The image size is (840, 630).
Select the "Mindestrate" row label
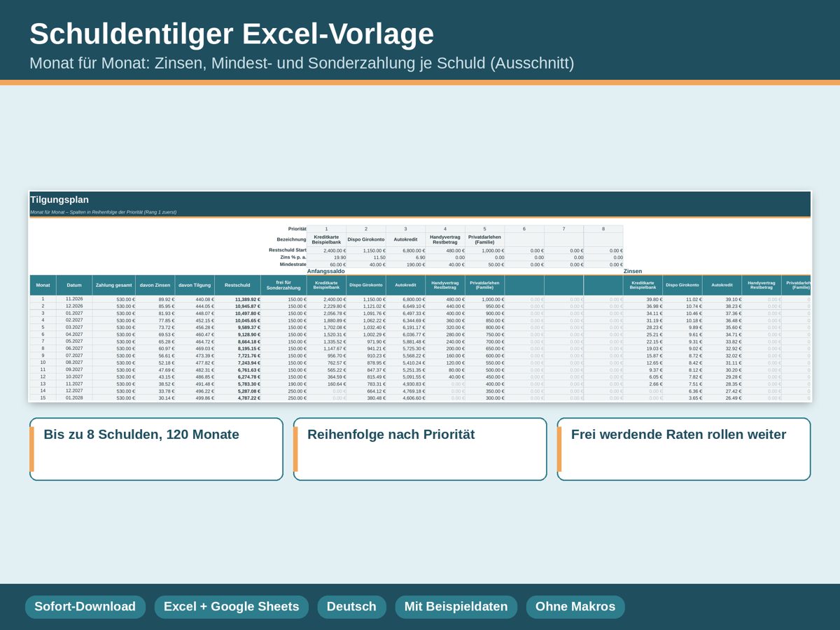pos(293,265)
